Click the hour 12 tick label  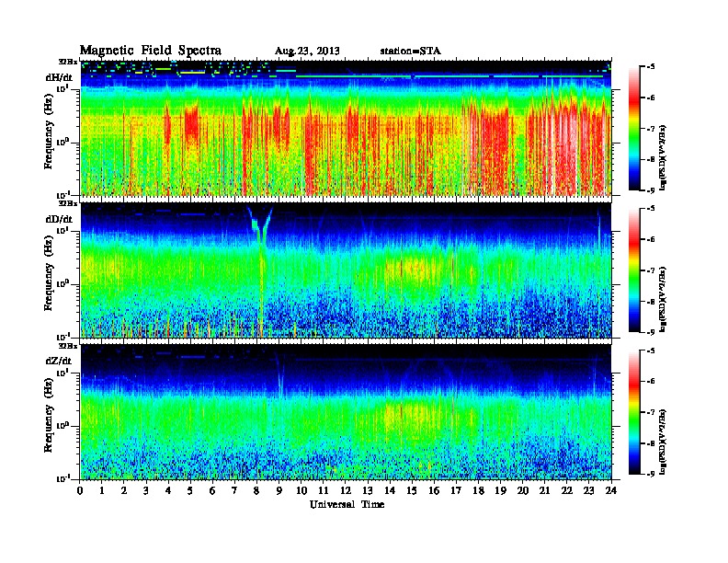(346, 490)
